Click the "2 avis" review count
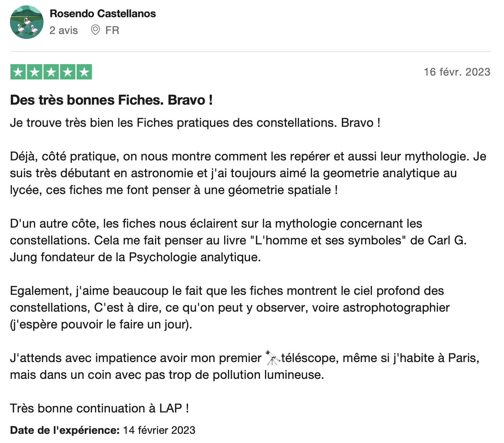This screenshot has width=504, height=443. click(64, 30)
